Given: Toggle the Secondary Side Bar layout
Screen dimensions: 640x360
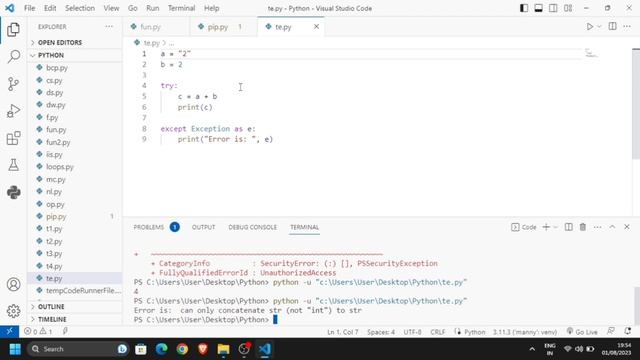Looking at the screenshot, I should (x=553, y=8).
